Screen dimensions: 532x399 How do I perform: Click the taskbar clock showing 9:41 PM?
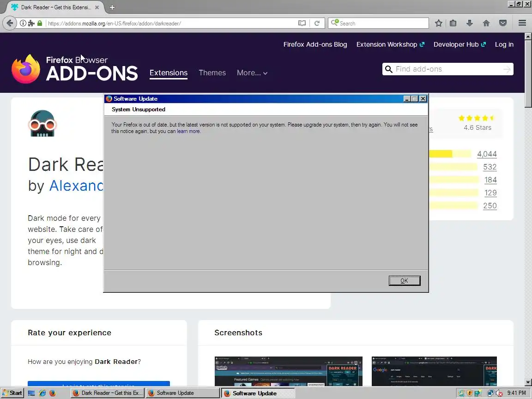click(516, 393)
